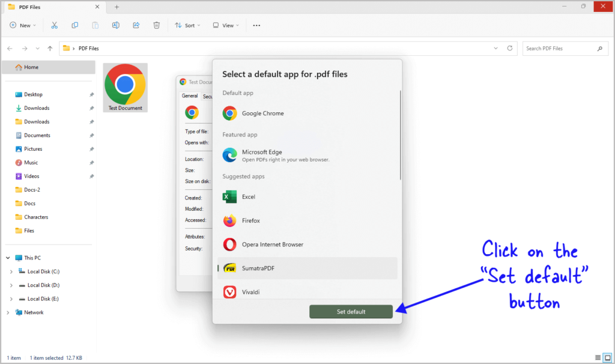
Task: Go back with the left arrow
Action: [x=10, y=48]
